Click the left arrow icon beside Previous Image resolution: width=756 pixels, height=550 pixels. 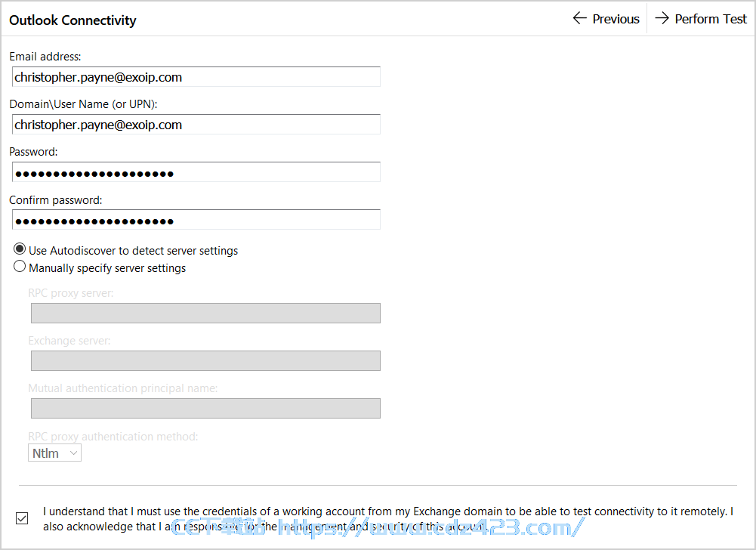(579, 19)
